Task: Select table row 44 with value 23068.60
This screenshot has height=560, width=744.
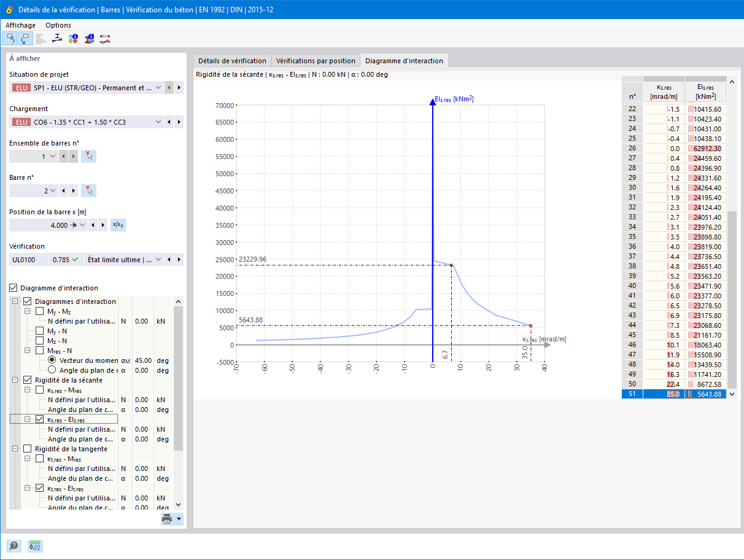Action: pyautogui.click(x=674, y=325)
